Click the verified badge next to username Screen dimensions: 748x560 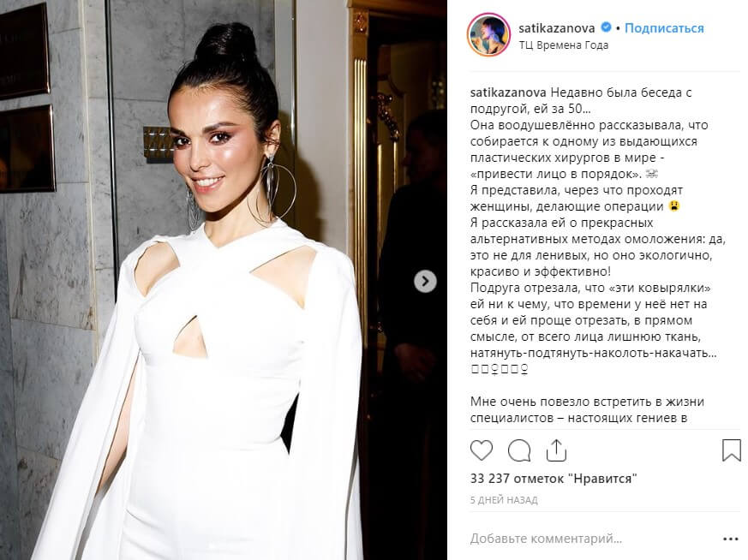tap(606, 27)
